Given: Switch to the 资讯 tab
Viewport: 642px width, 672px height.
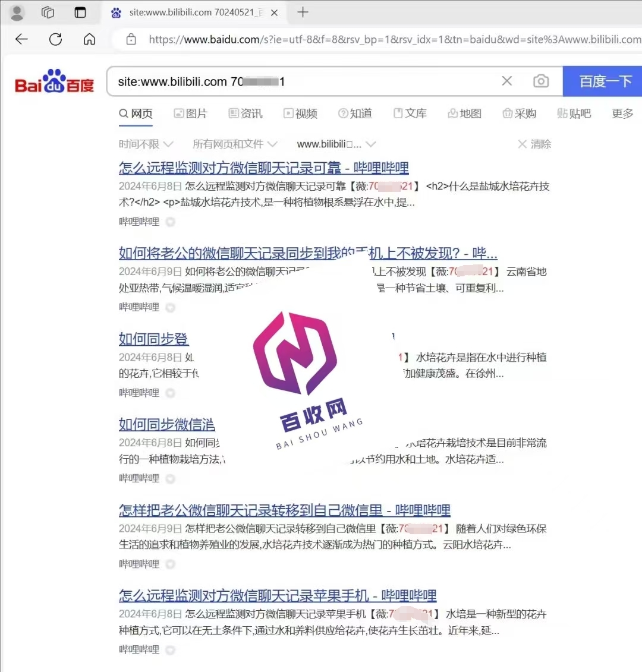Looking at the screenshot, I should point(246,113).
